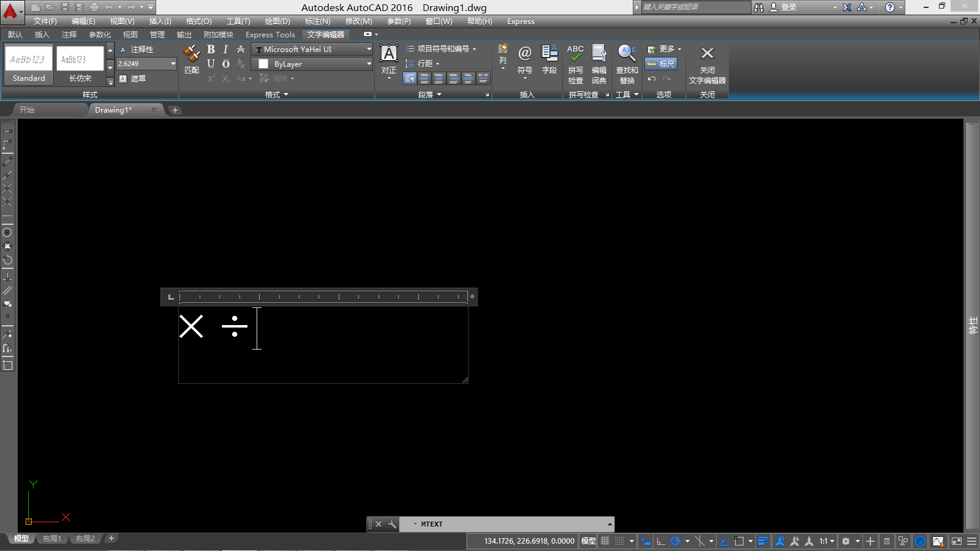
Task: Toggle Italic formatting
Action: [225, 49]
